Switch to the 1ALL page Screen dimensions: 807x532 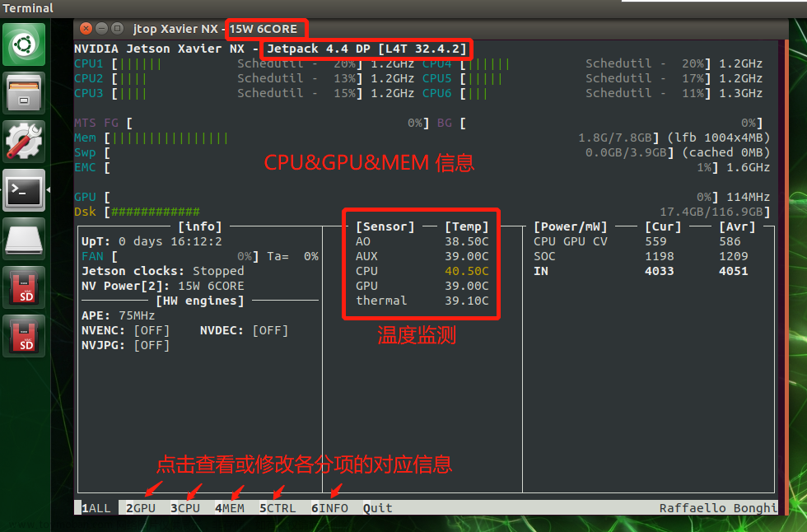96,508
